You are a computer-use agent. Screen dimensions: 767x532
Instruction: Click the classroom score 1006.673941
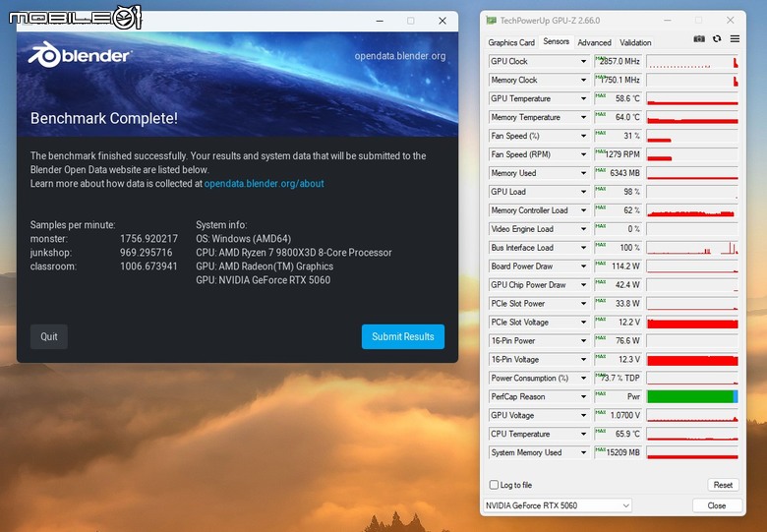[x=148, y=266]
